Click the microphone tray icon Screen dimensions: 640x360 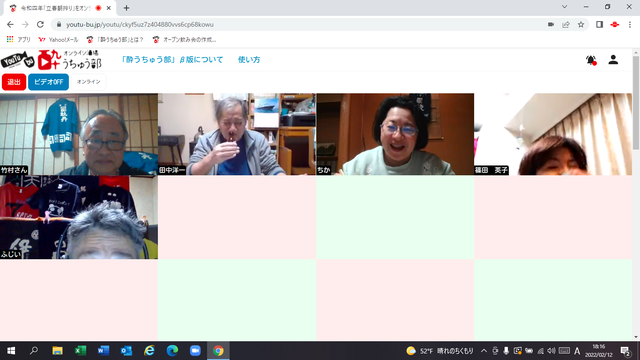pos(506,351)
